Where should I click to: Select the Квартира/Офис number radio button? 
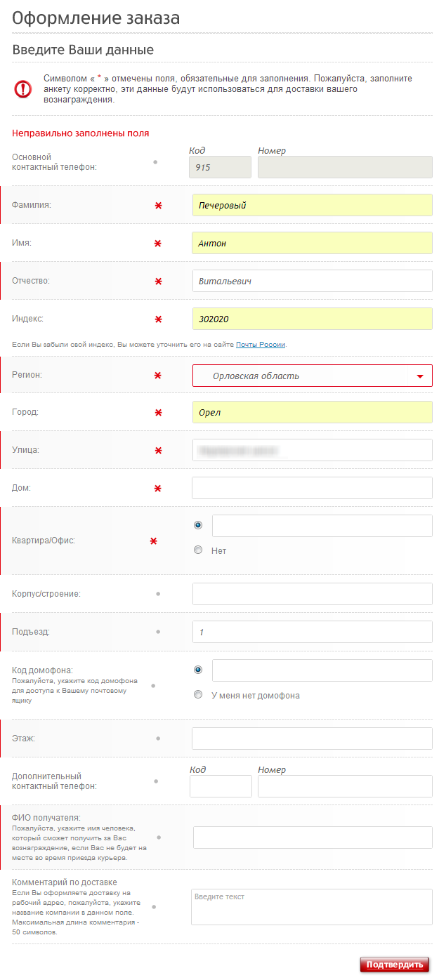point(198,525)
